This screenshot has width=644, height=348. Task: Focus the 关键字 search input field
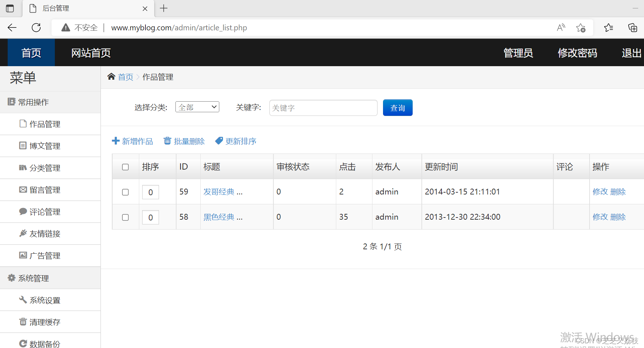[x=323, y=108]
